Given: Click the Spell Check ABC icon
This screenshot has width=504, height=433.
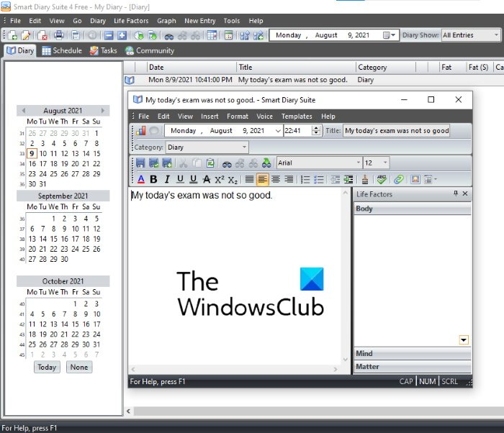Looking at the screenshot, I should point(382,179).
